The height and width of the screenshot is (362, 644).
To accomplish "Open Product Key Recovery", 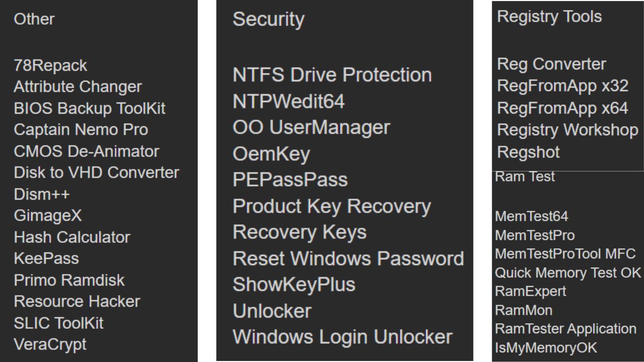I will click(332, 206).
